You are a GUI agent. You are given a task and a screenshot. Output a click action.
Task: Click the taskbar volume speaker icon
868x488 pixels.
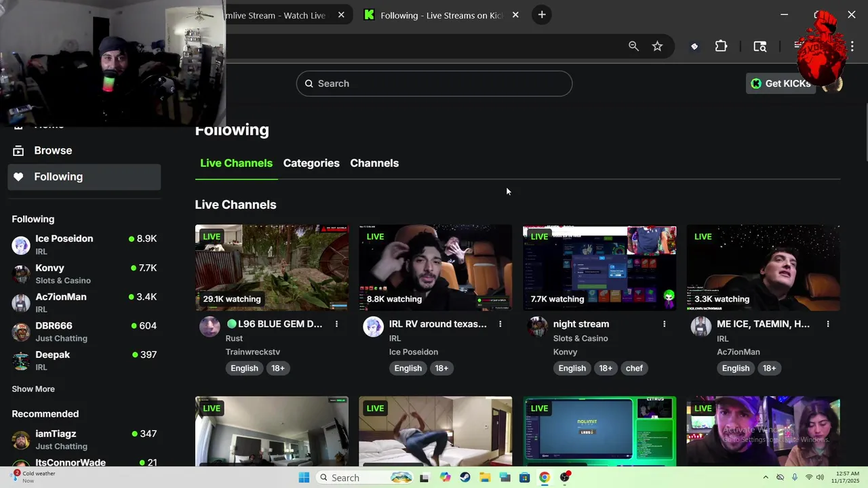[820, 478]
